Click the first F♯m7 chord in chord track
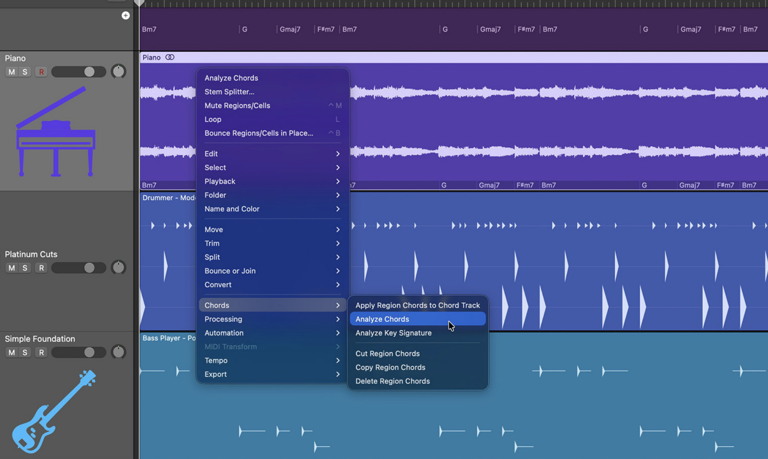Image resolution: width=768 pixels, height=459 pixels. (x=326, y=29)
